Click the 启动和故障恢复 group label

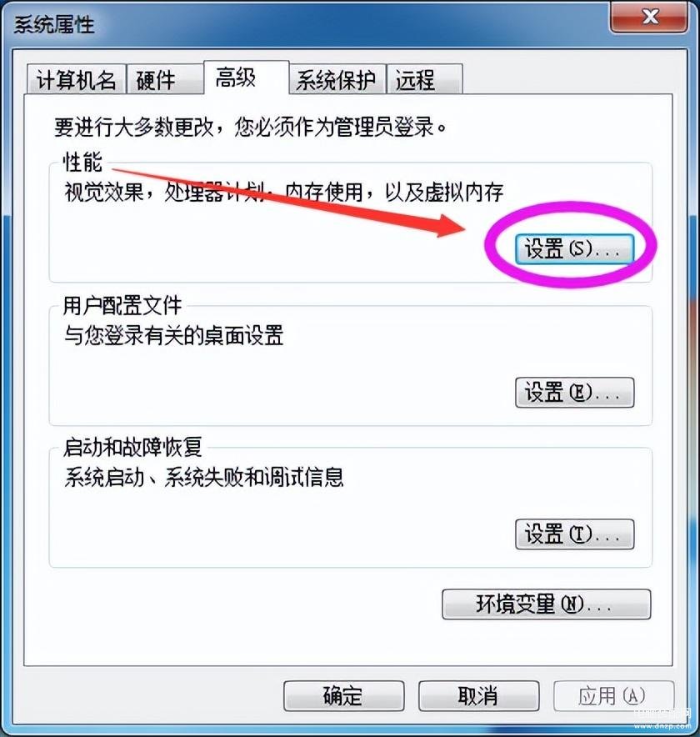[x=132, y=447]
